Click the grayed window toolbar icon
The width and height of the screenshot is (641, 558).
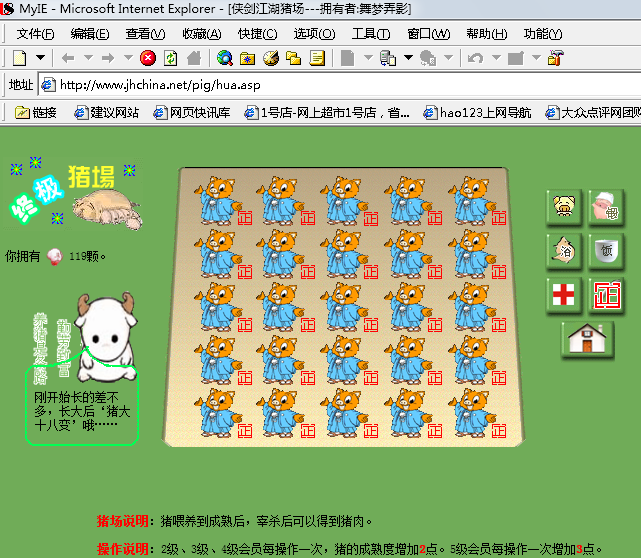tap(515, 58)
